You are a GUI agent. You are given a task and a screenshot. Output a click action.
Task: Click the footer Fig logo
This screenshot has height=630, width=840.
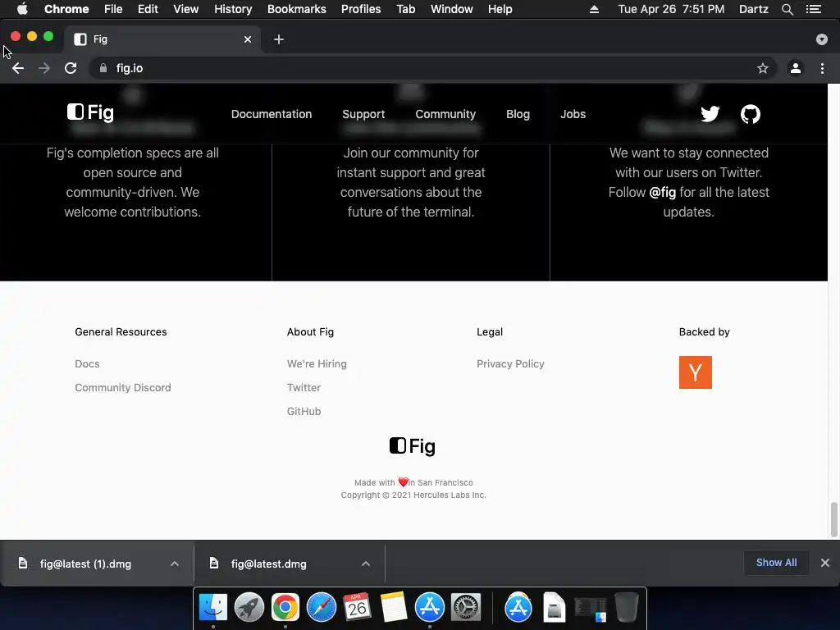(413, 446)
